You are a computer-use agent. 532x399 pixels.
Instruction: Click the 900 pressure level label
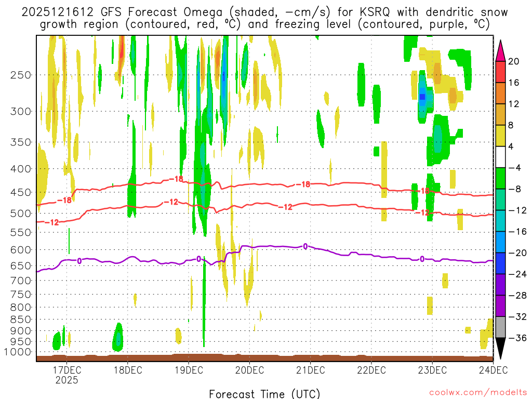point(21,330)
